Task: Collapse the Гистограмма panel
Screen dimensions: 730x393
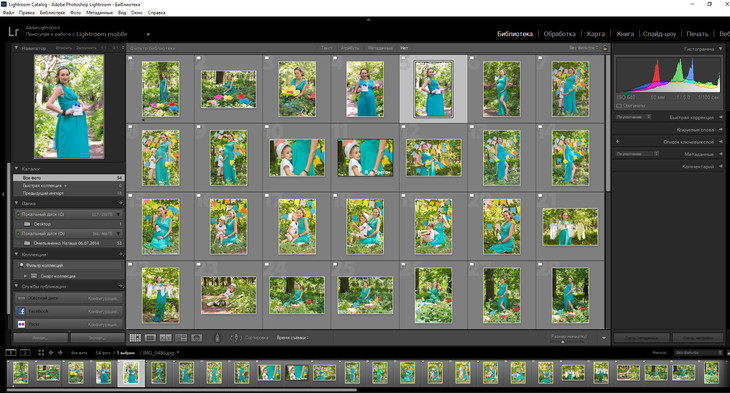Action: [721, 48]
